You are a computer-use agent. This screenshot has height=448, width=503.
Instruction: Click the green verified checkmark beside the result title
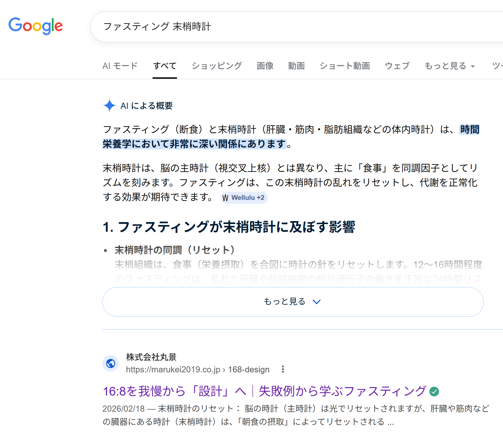pos(434,392)
